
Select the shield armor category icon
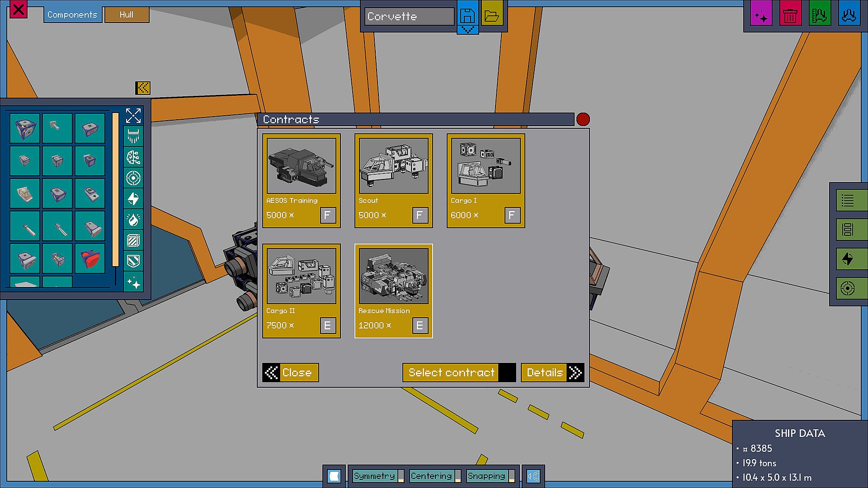[x=133, y=261]
